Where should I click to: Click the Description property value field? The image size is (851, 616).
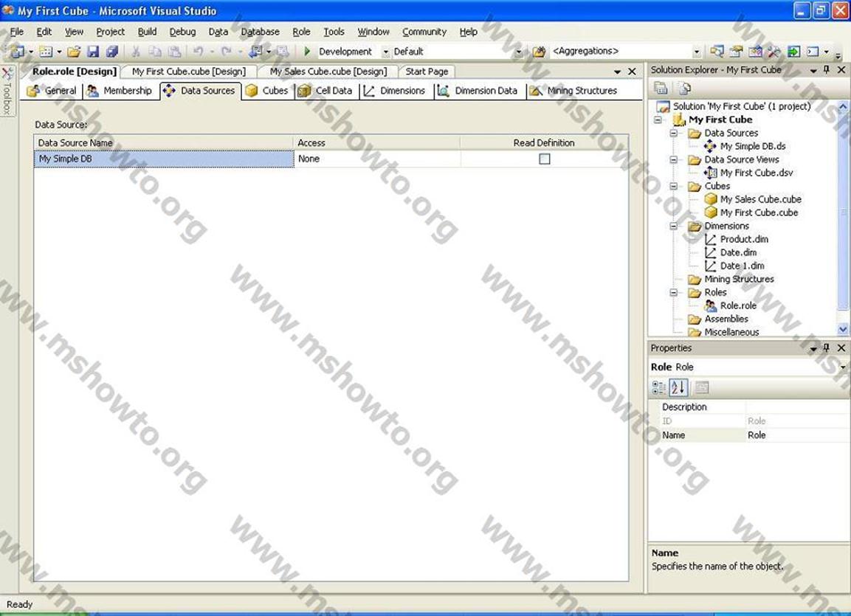point(796,406)
